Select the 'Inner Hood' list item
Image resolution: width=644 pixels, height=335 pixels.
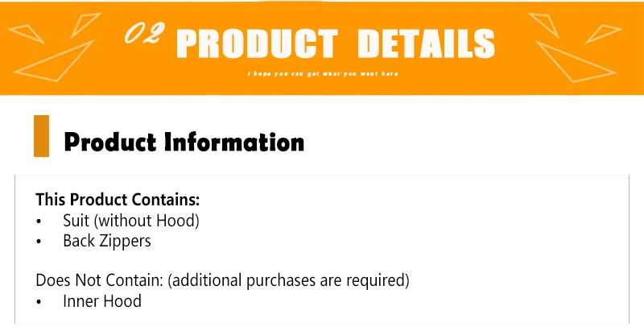pyautogui.click(x=102, y=301)
